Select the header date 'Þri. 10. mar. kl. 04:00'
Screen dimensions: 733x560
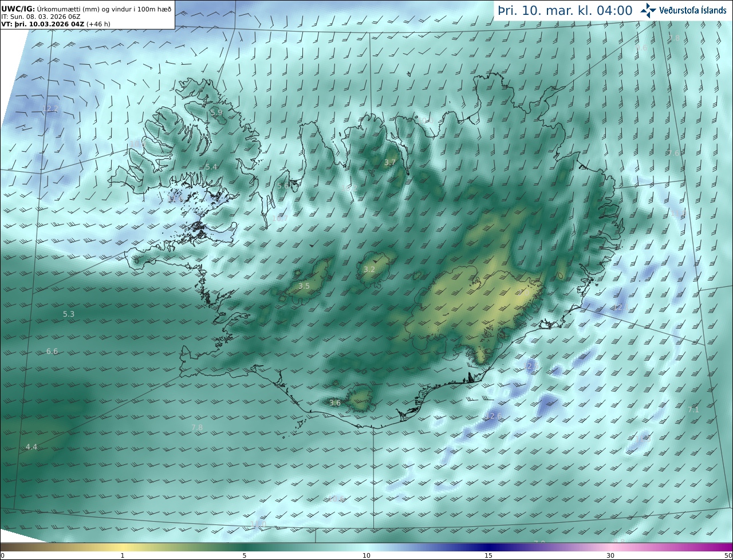(565, 11)
